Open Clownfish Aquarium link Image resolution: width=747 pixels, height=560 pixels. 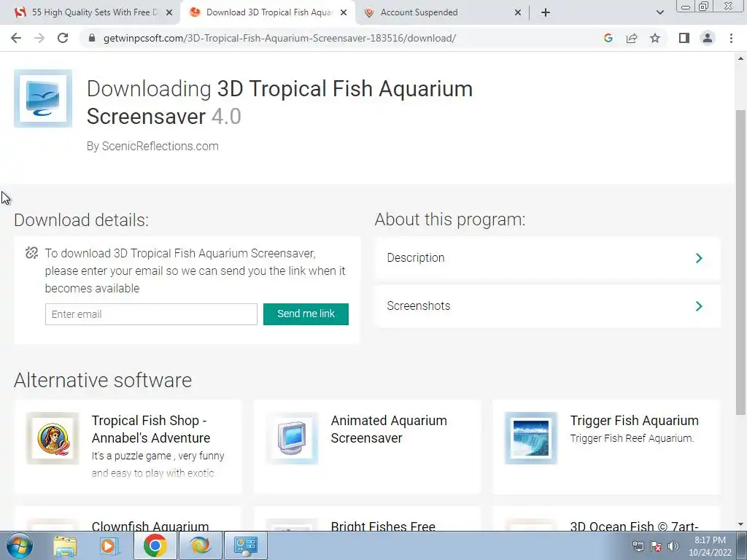(x=150, y=526)
